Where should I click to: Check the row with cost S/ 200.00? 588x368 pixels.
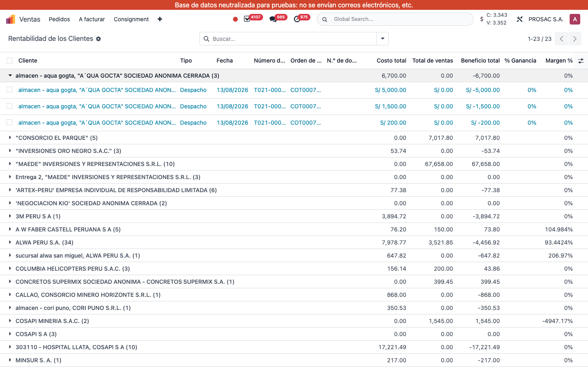(9, 123)
